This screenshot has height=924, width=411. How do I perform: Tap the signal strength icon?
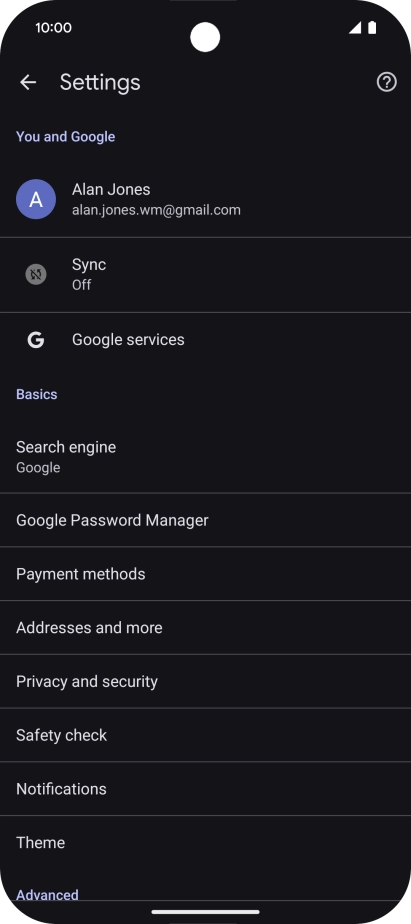point(355,28)
